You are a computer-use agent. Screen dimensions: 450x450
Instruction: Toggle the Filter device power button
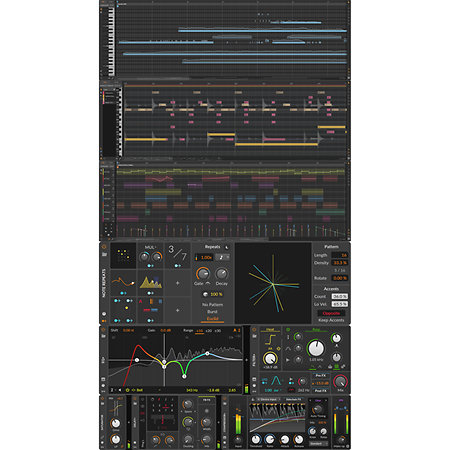coord(254,330)
